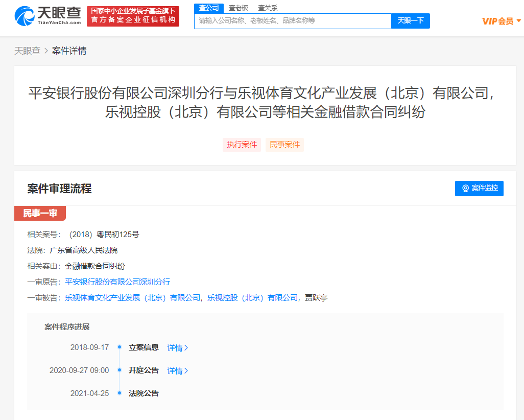Switch to the 查关系 tab
The height and width of the screenshot is (420, 524).
pos(268,8)
